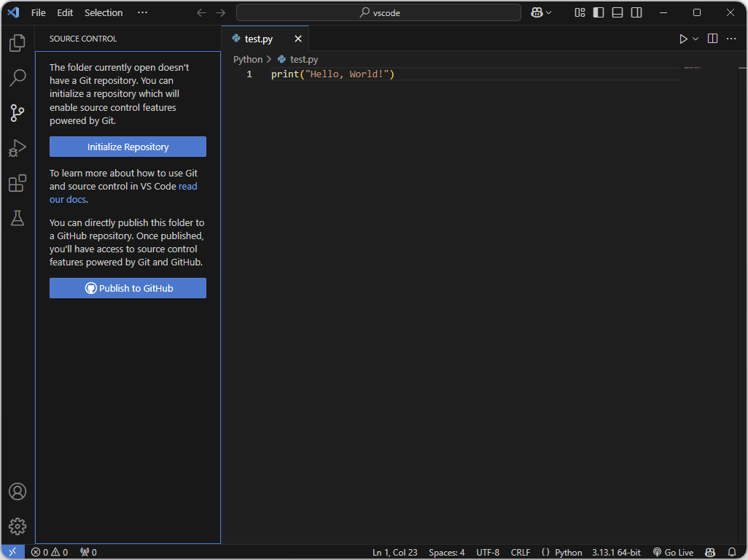Open the Run and Debug view

click(17, 148)
